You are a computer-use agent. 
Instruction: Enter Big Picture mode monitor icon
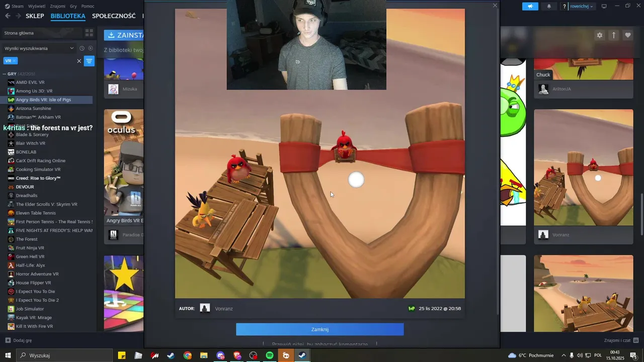point(604,6)
